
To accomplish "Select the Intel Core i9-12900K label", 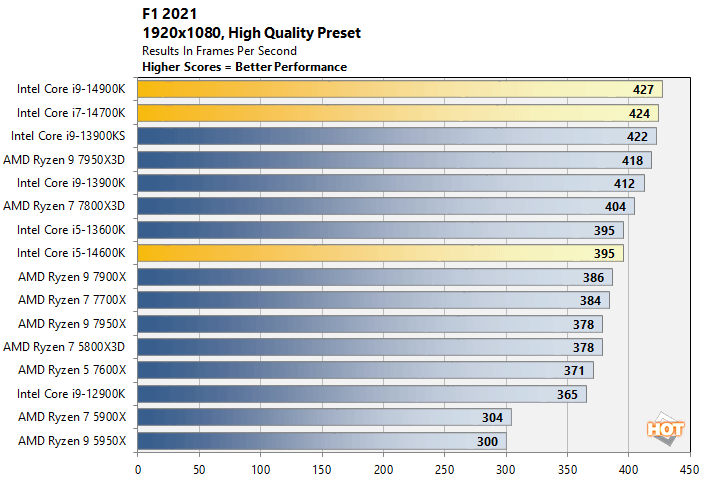I will (71, 394).
